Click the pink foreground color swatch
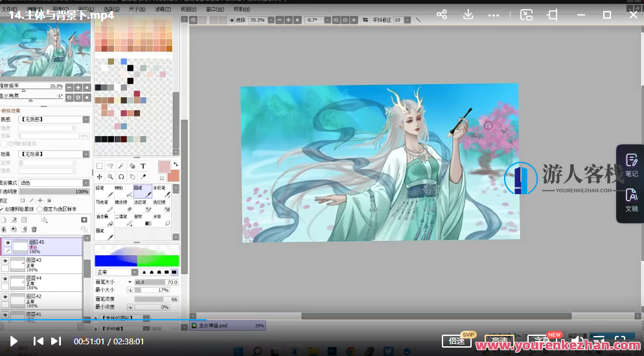 [164, 166]
